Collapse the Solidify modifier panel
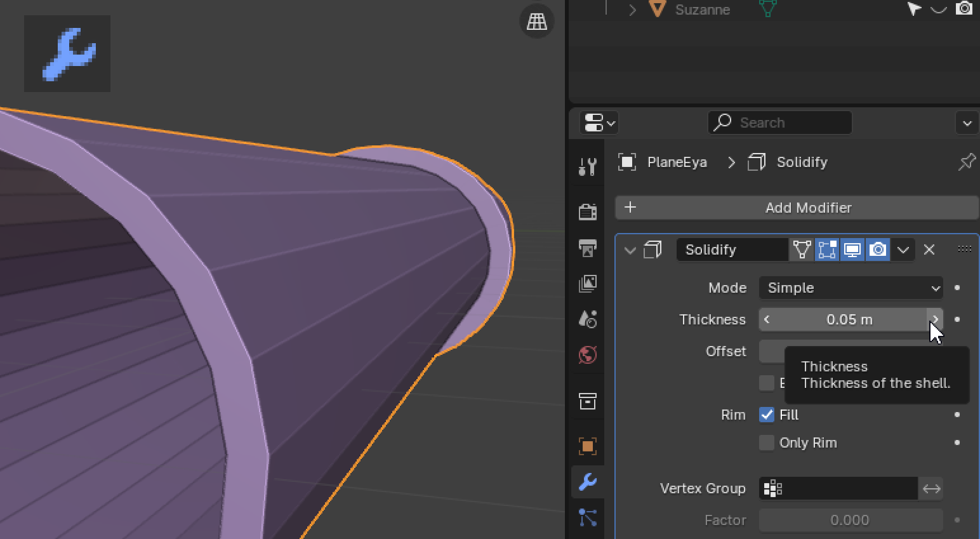This screenshot has height=539, width=980. [630, 250]
